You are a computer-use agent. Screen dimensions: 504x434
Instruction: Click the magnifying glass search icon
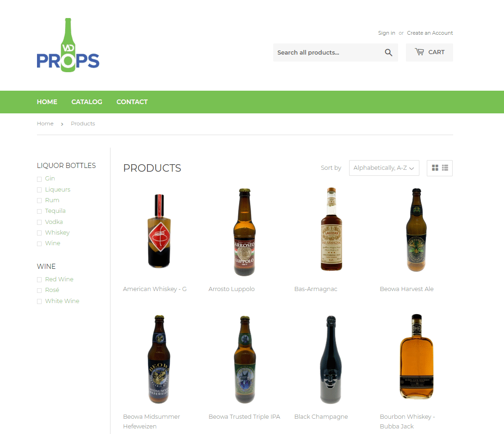pos(388,53)
